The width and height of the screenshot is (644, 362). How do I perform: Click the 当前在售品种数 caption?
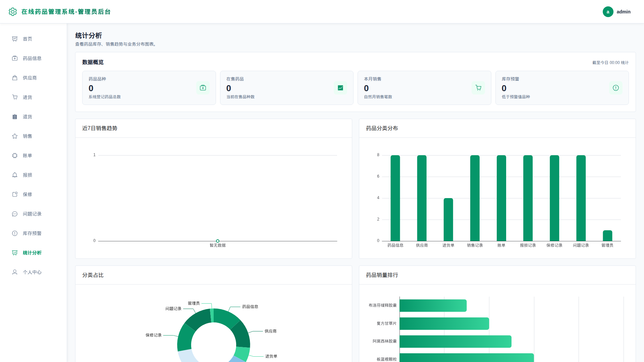[240, 97]
